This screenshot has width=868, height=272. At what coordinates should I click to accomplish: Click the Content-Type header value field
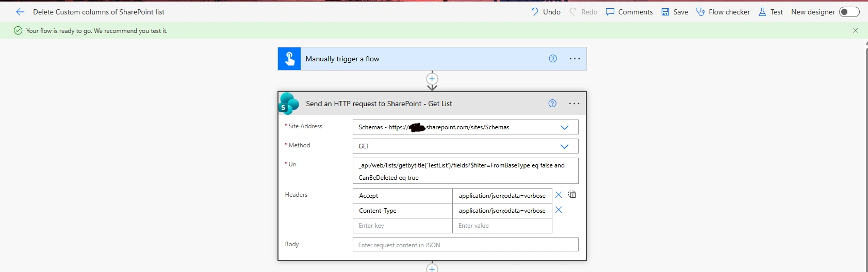point(502,211)
